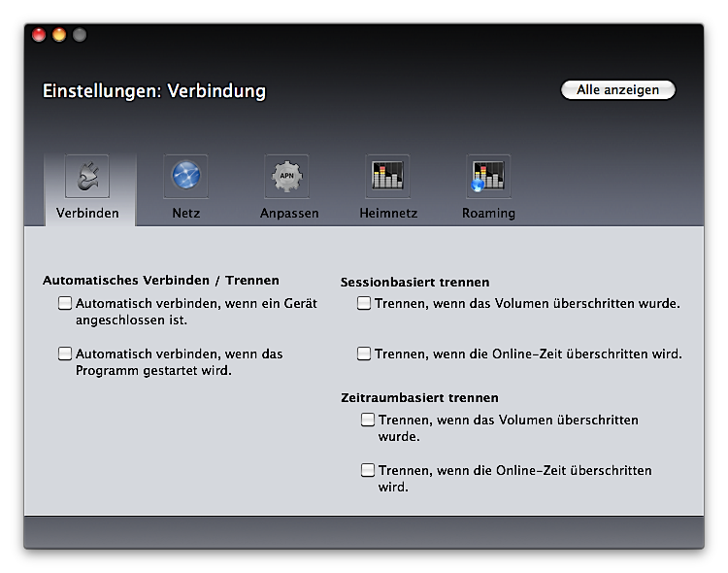The height and width of the screenshot is (573, 728).
Task: Open the Verbinden plug icon
Action: (x=87, y=176)
